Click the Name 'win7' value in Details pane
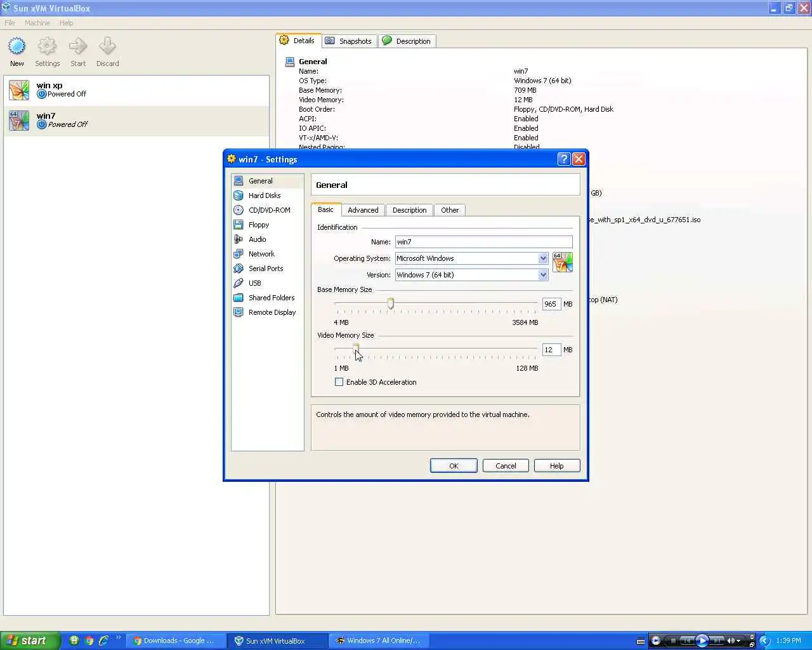Screen dimensions: 812x650 (521, 71)
